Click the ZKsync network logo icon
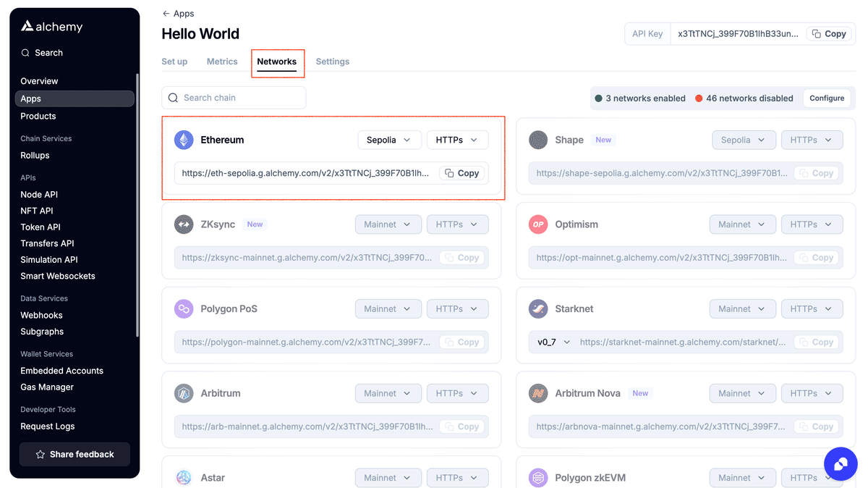Viewport: 868px width, 488px height. coord(184,224)
